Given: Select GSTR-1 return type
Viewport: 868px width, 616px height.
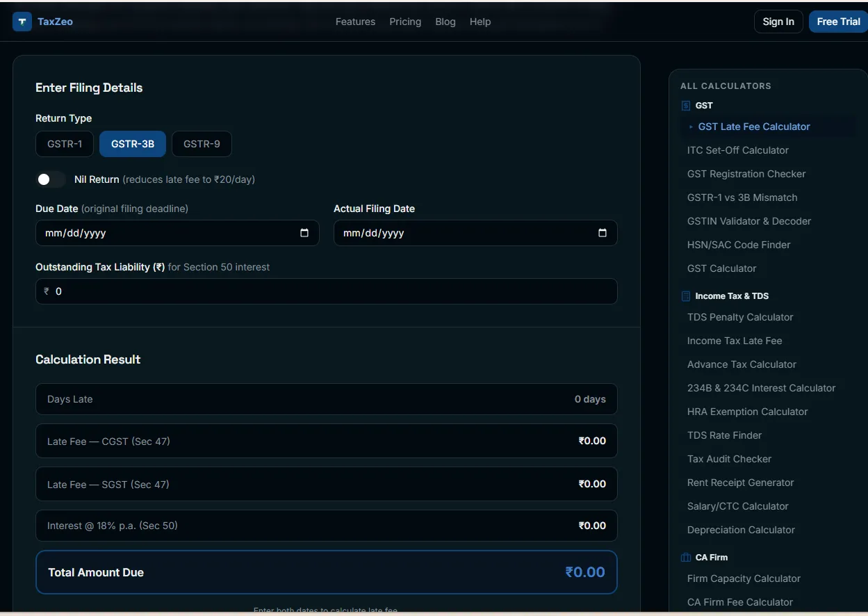Looking at the screenshot, I should click(x=65, y=144).
